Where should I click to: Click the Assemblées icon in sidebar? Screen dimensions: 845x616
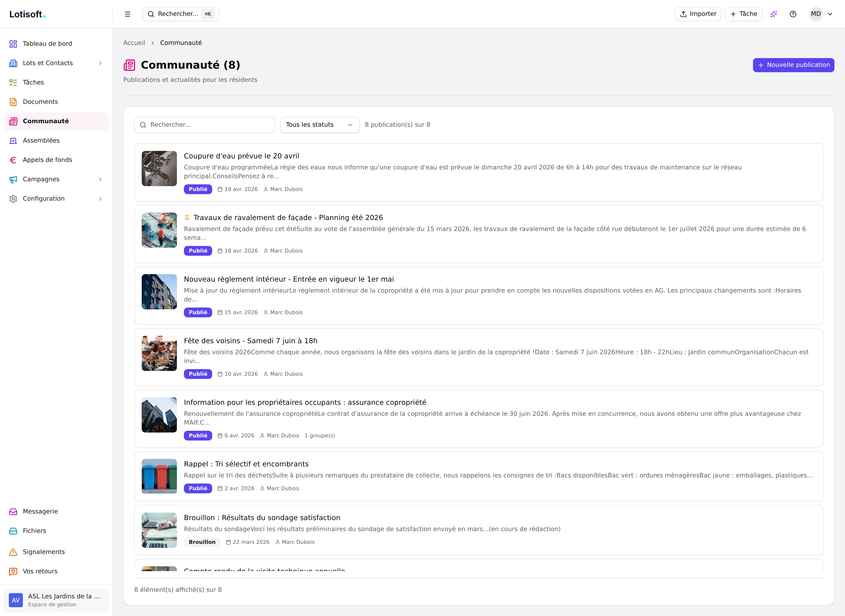pos(13,141)
